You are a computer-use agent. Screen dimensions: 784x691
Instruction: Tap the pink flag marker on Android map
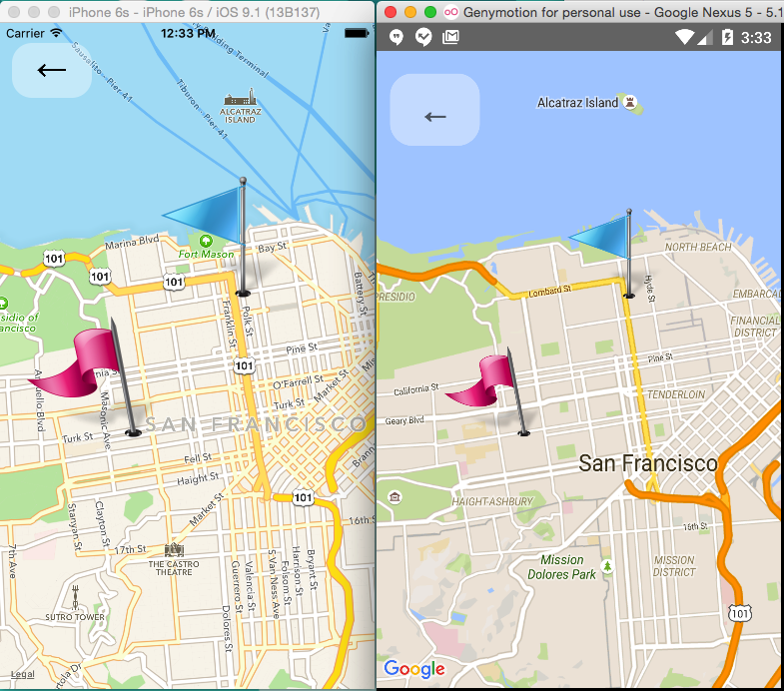click(x=490, y=390)
